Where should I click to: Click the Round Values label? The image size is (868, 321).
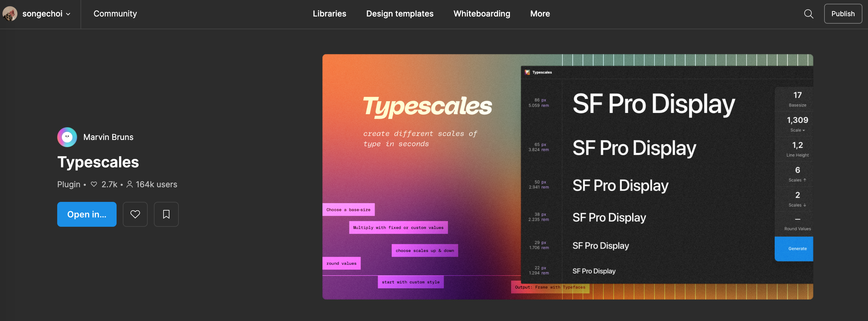[797, 229]
